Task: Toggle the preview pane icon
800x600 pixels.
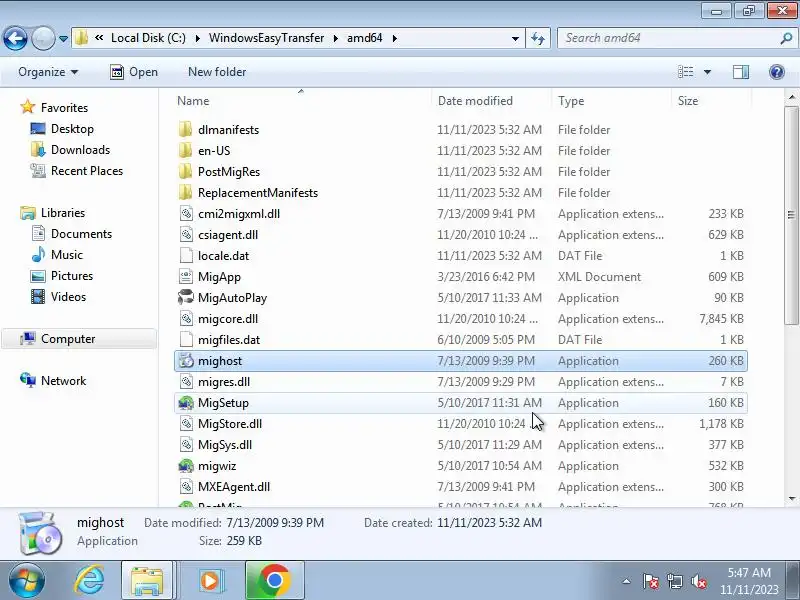Action: point(741,72)
